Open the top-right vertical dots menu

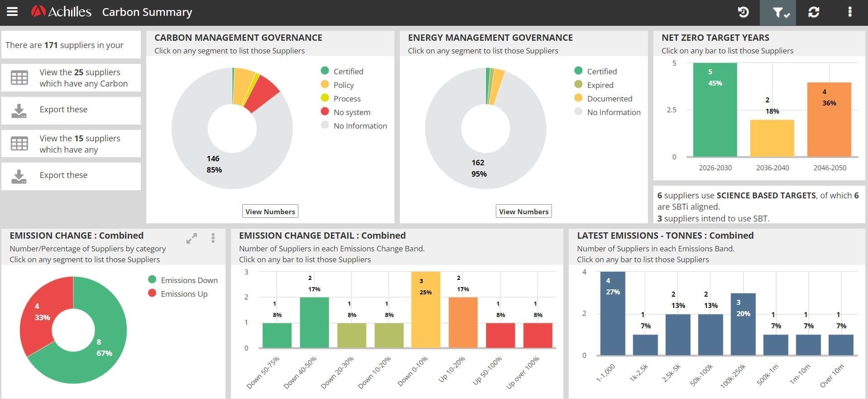click(849, 12)
